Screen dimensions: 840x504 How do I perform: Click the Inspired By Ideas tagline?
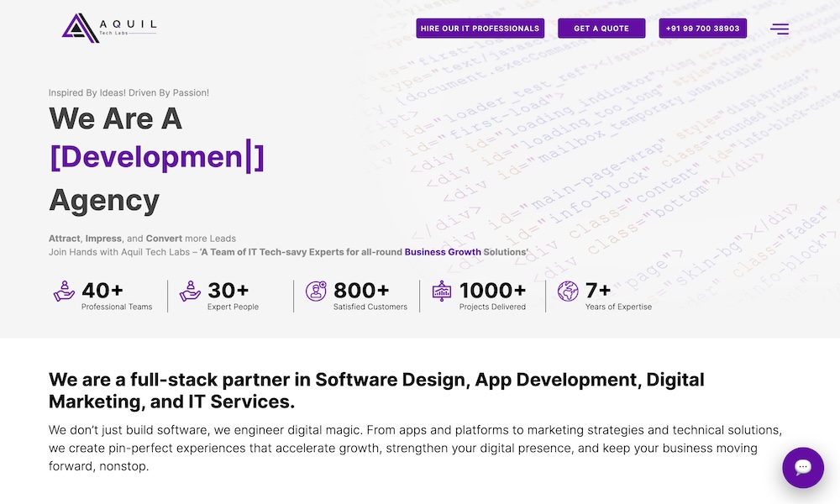(x=129, y=93)
